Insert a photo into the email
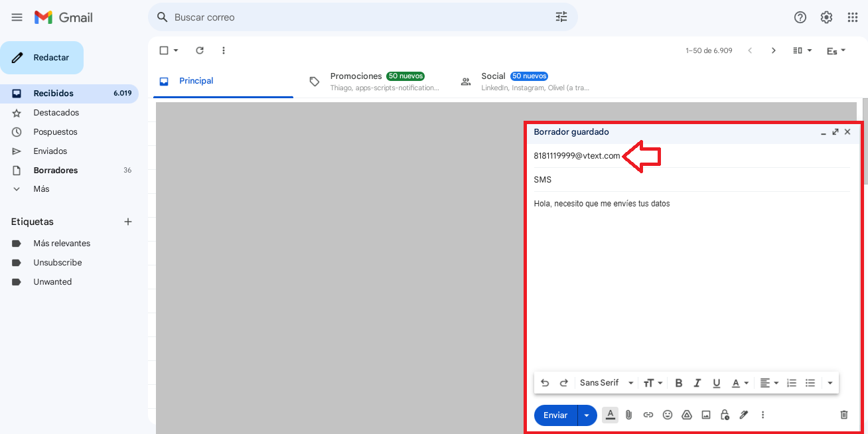The height and width of the screenshot is (434, 868). (705, 415)
